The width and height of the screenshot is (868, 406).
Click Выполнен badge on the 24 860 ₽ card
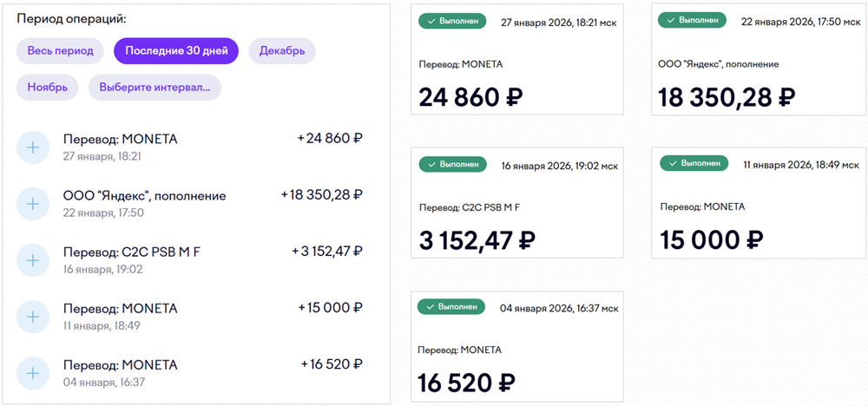[452, 21]
